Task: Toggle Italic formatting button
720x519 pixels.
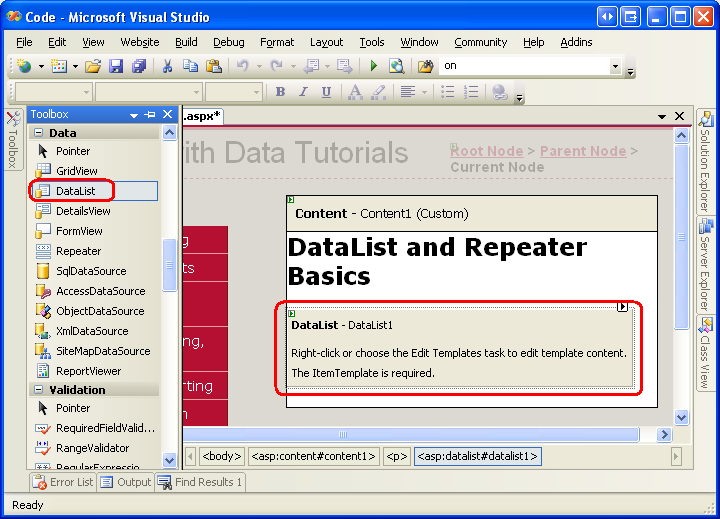Action: (303, 92)
